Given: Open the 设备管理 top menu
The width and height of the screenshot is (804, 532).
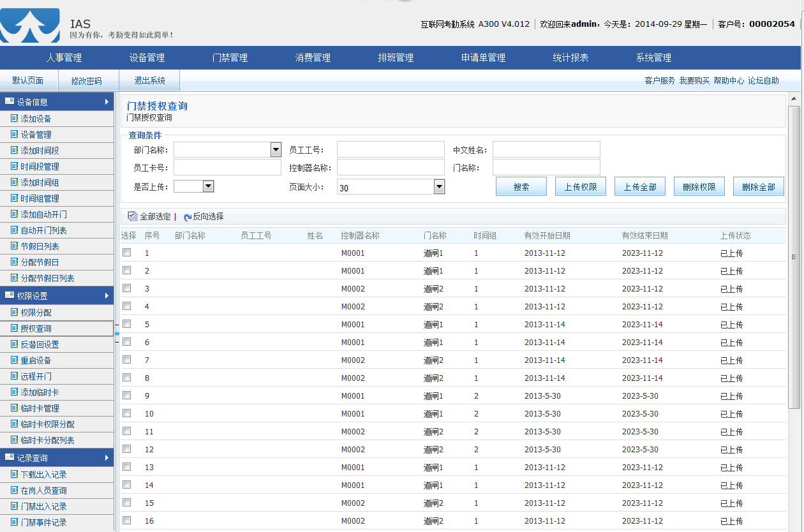Looking at the screenshot, I should click(147, 57).
